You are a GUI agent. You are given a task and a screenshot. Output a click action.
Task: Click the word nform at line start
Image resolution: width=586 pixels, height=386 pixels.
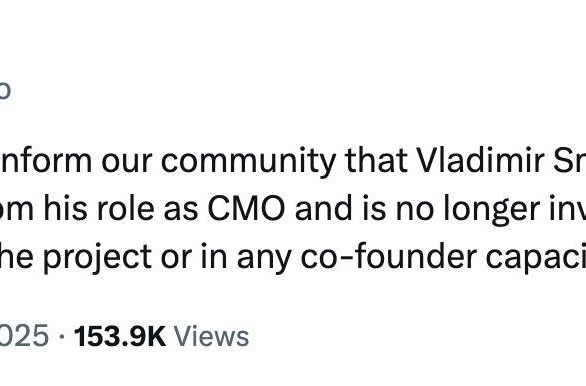(x=46, y=161)
